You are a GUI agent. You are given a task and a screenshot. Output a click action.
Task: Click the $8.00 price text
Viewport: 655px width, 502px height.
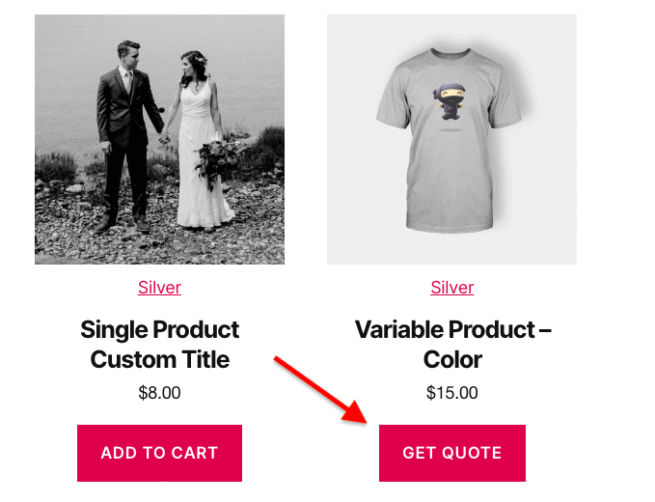tap(159, 393)
